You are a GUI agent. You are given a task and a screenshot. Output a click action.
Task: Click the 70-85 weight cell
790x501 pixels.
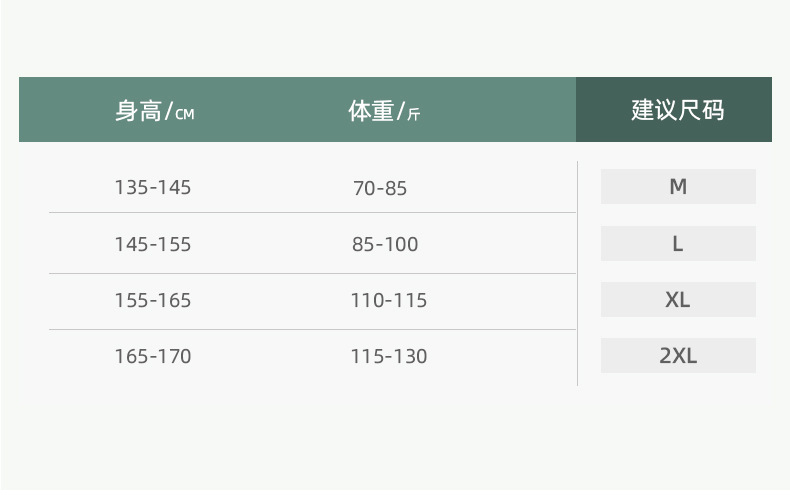[380, 188]
